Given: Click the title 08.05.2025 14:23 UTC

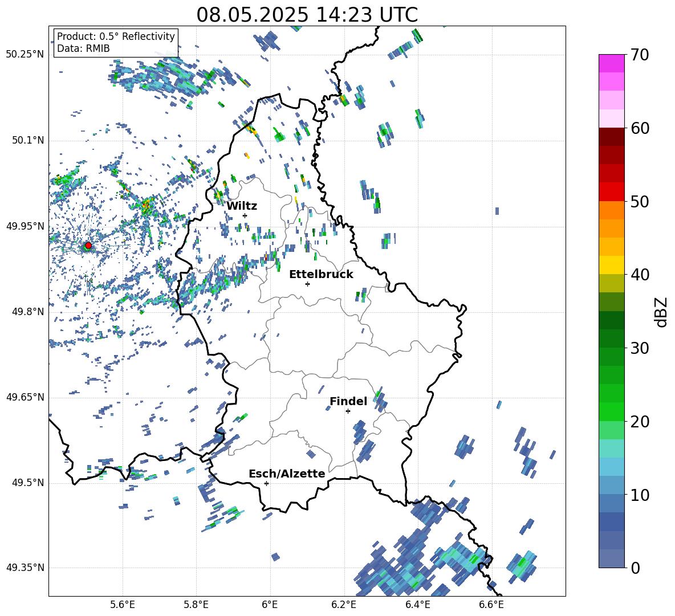Looking at the screenshot, I should tap(307, 15).
